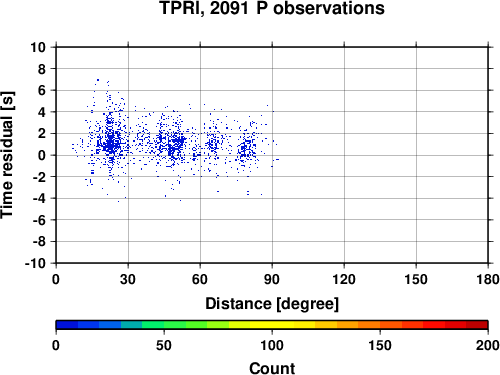Click the 'Count' colorbar label
The height and width of the screenshot is (375, 500).
272,368
